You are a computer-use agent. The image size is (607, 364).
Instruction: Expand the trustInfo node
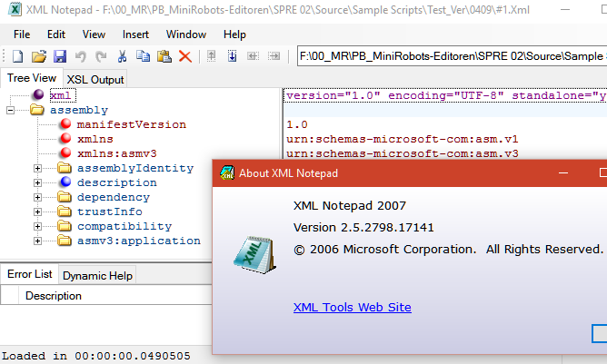click(x=37, y=212)
